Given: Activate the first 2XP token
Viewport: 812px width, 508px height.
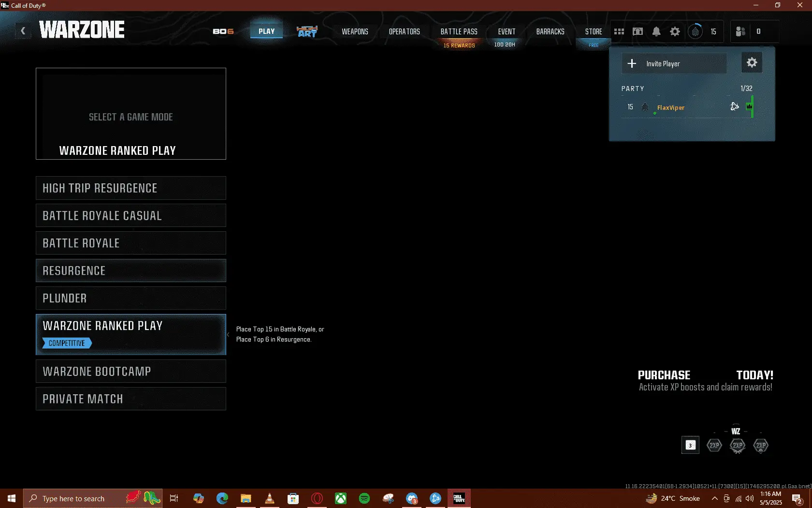Looking at the screenshot, I should [714, 445].
